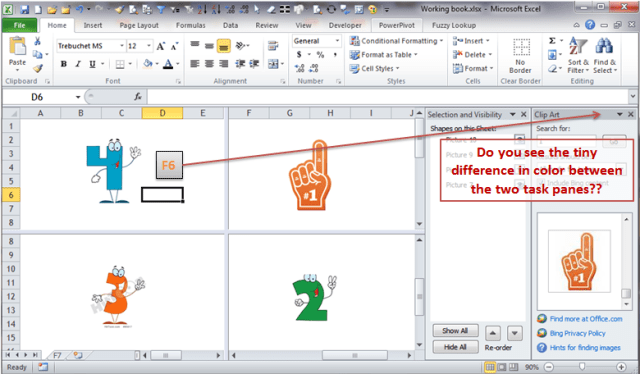Click Fill Color paint bucket swatch
This screenshot has width=640, height=374.
pos(147,64)
